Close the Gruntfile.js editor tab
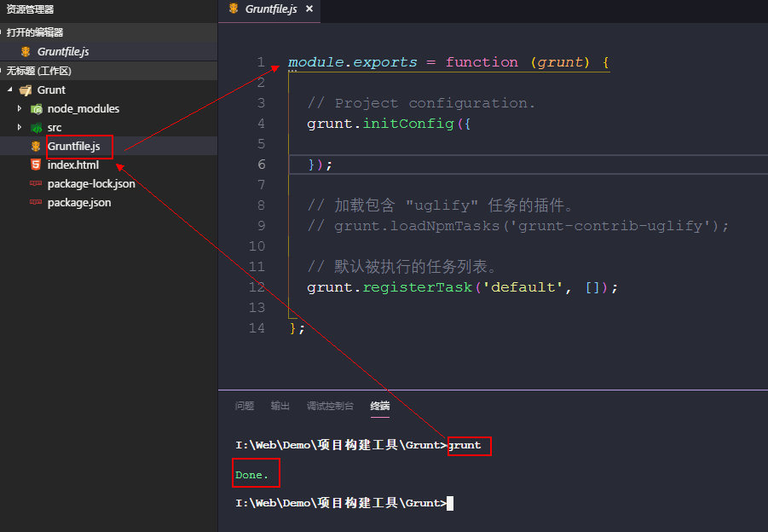This screenshot has width=768, height=532. (x=309, y=9)
